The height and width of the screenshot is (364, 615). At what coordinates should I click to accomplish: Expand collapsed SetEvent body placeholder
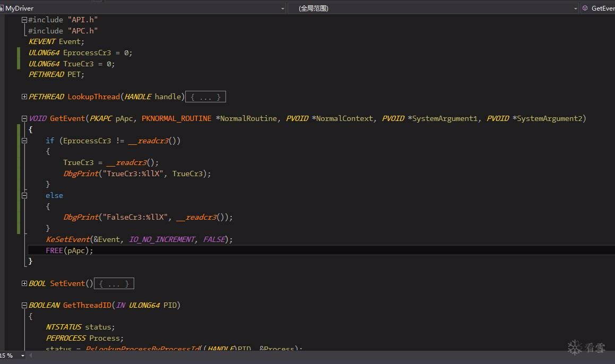tap(114, 283)
